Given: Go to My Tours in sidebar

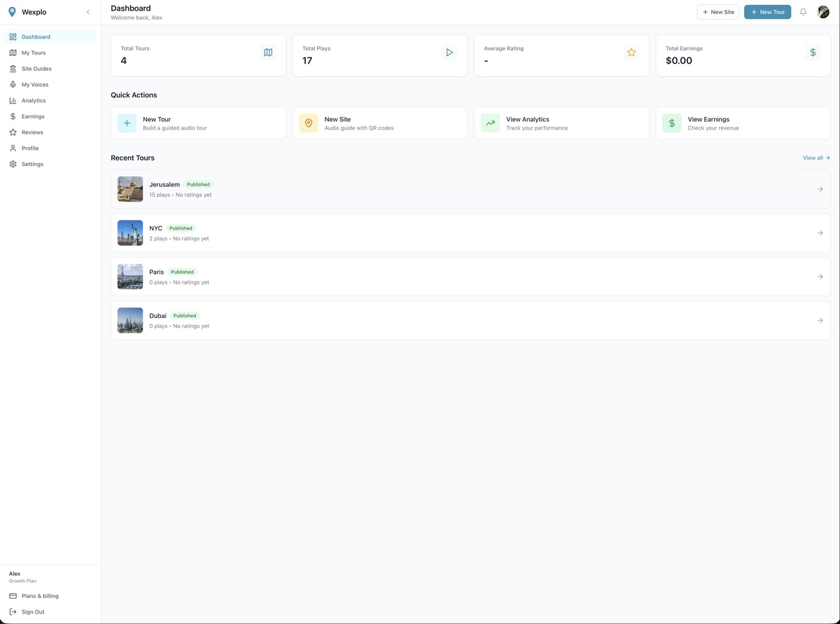Looking at the screenshot, I should [x=50, y=53].
